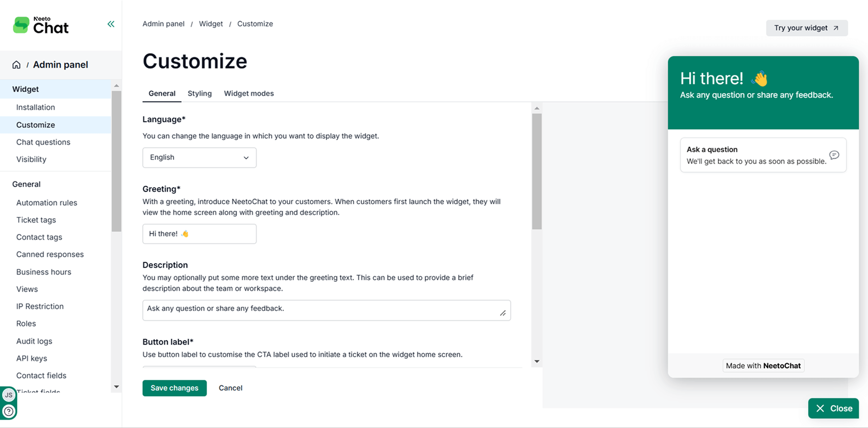Click the Greeting input field
Screen dimensions: 868x428
[199, 234]
